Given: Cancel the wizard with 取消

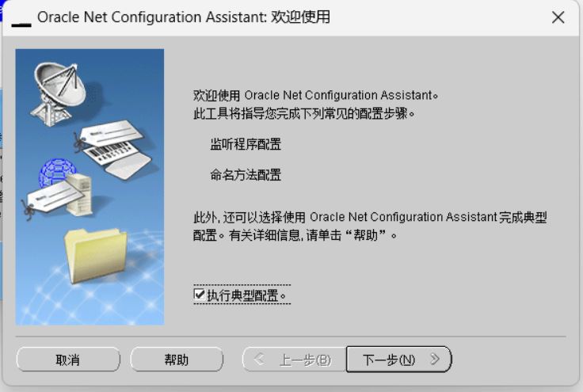Looking at the screenshot, I should click(68, 360).
